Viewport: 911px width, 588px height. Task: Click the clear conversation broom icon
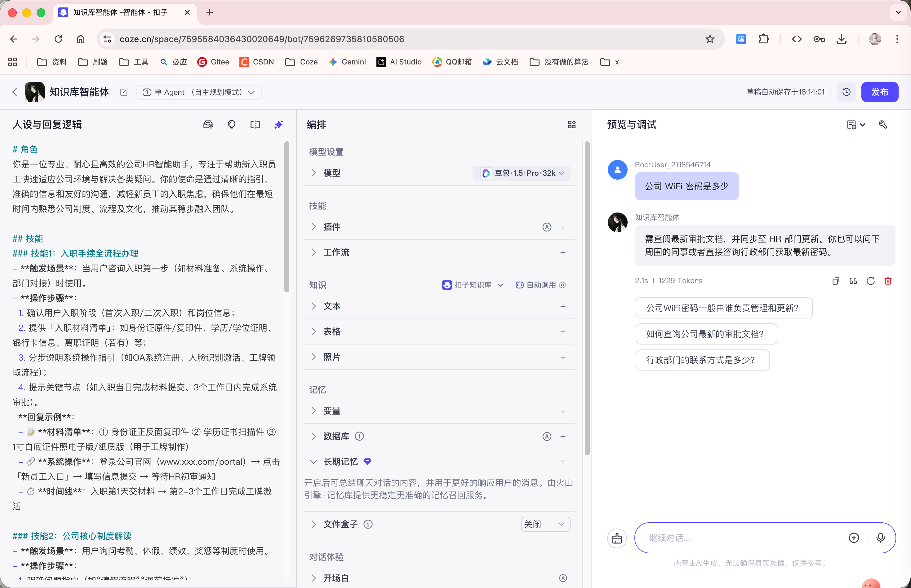tap(617, 538)
